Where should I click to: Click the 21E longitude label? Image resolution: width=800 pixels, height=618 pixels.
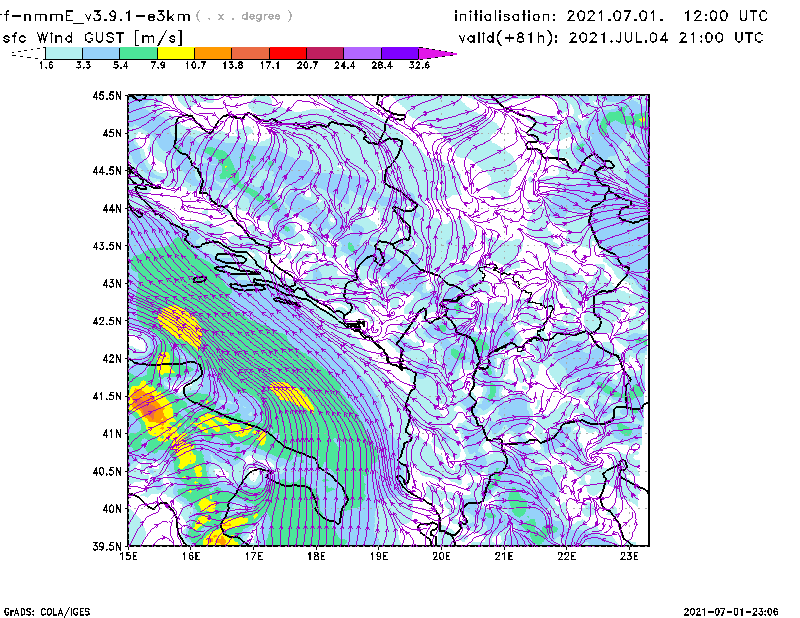pos(504,556)
